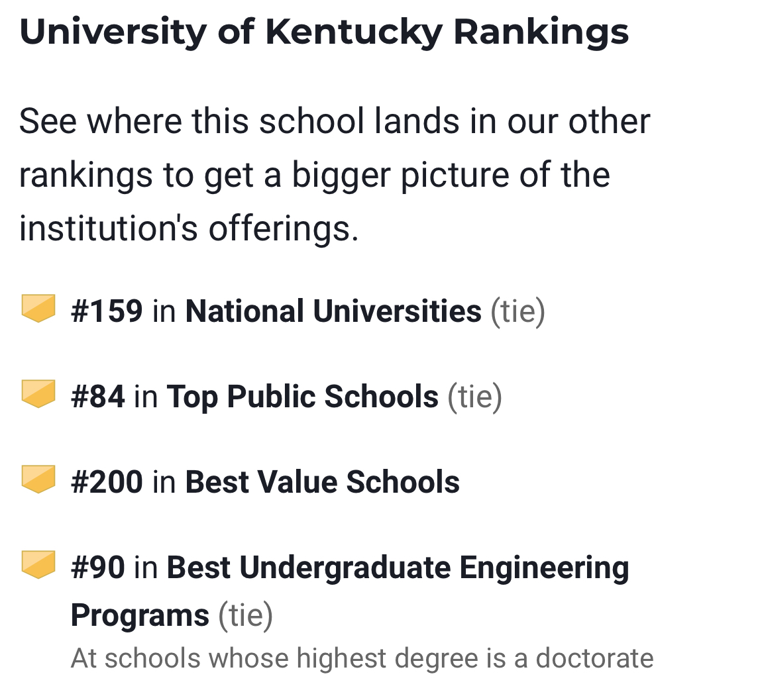Screen dimensions: 762x700
Task: Select the badge icon next to Best Value Schools
Action: [x=38, y=479]
